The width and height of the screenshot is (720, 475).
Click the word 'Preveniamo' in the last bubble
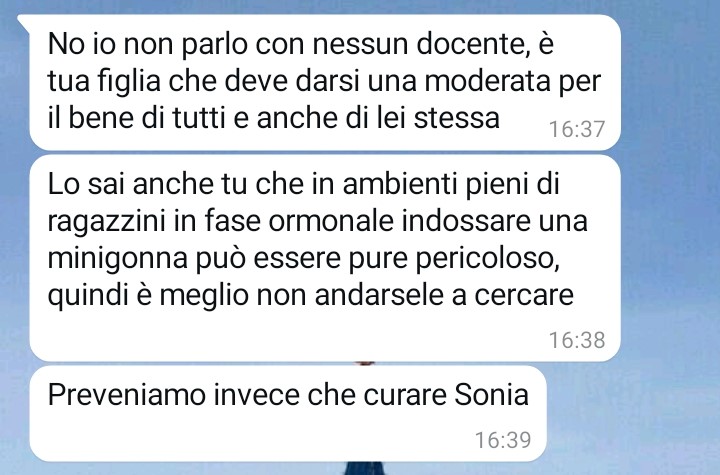click(126, 395)
